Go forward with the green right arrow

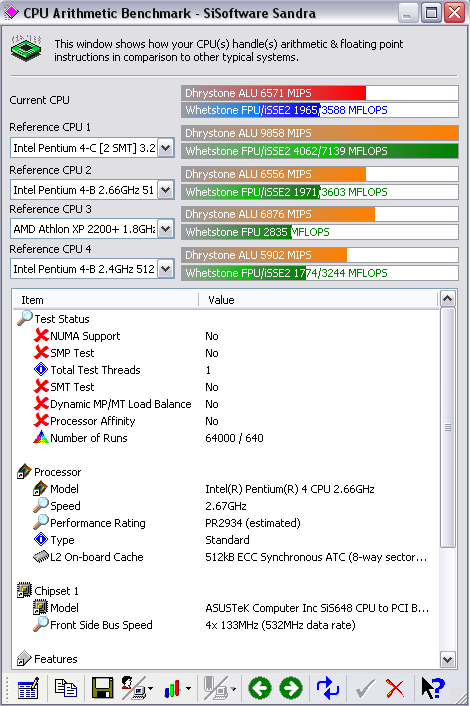point(291,688)
